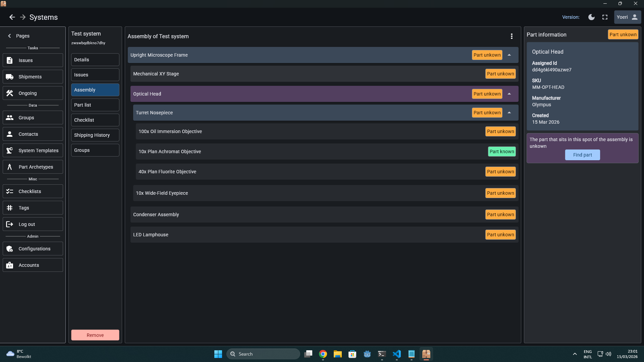644x362 pixels.
Task: Toggle dark mode with the moon icon
Action: coord(591,17)
